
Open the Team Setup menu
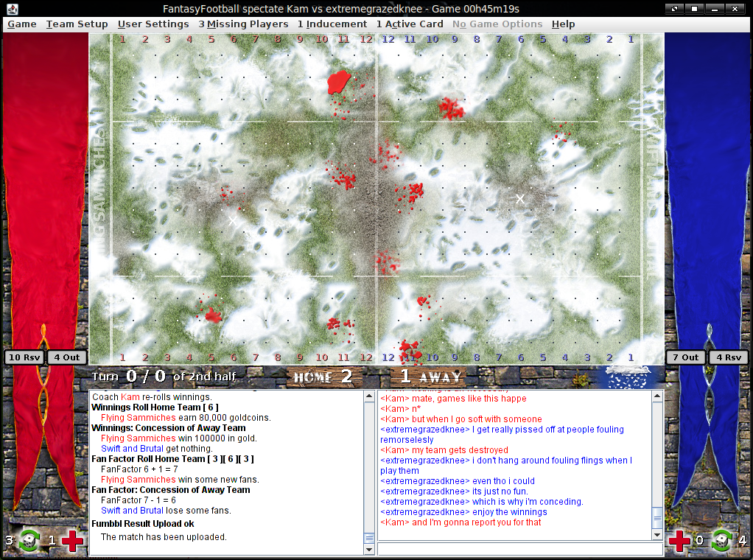click(77, 24)
